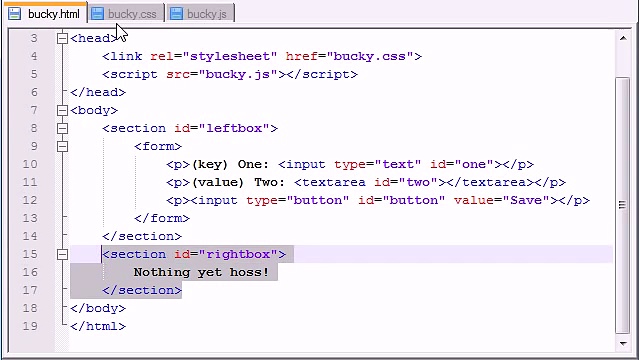Click the closing </html> tag

click(98, 326)
